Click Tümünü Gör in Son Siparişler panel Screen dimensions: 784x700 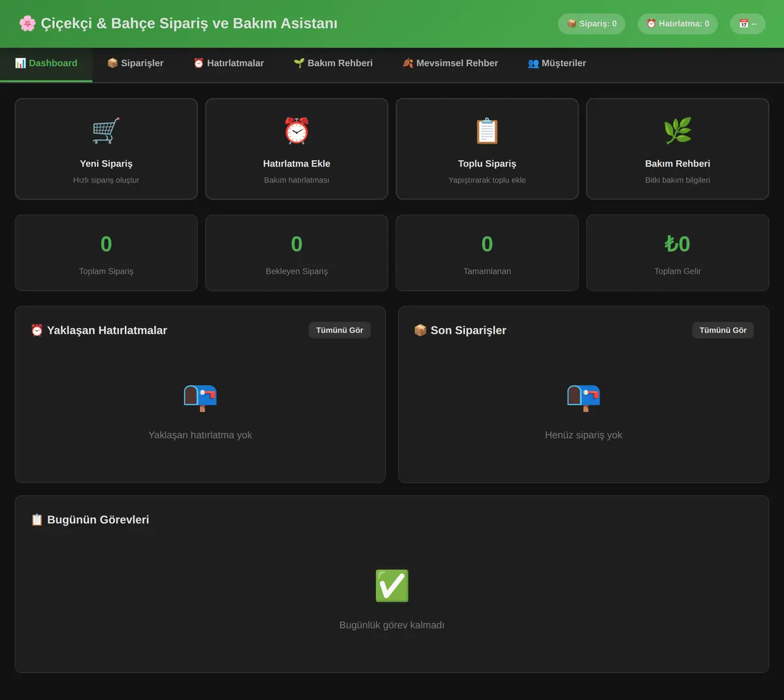pyautogui.click(x=723, y=330)
